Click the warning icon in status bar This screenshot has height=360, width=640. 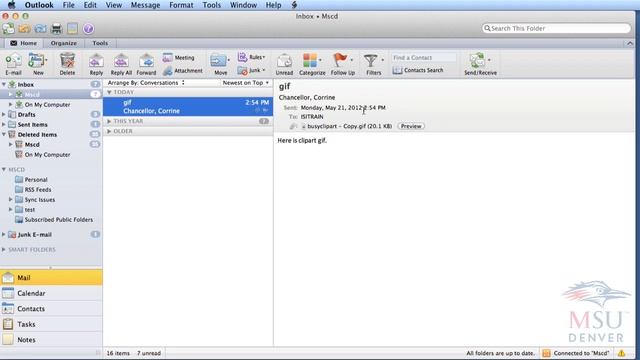click(621, 353)
